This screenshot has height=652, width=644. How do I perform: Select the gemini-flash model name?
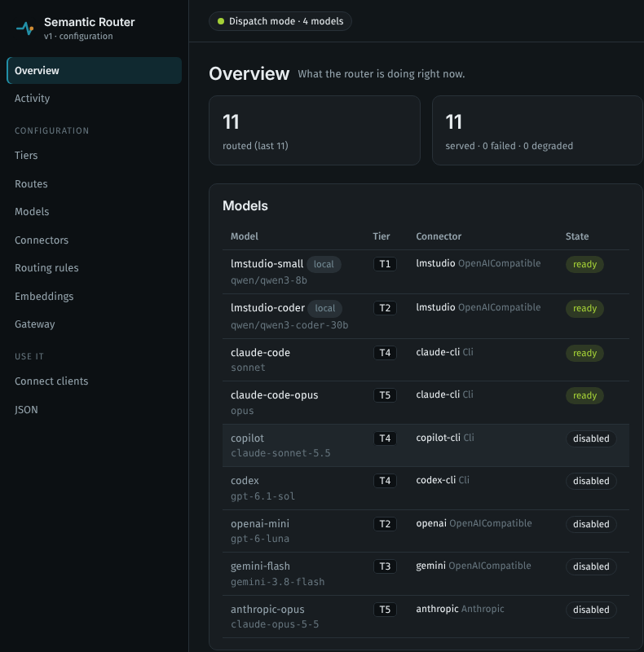260,566
